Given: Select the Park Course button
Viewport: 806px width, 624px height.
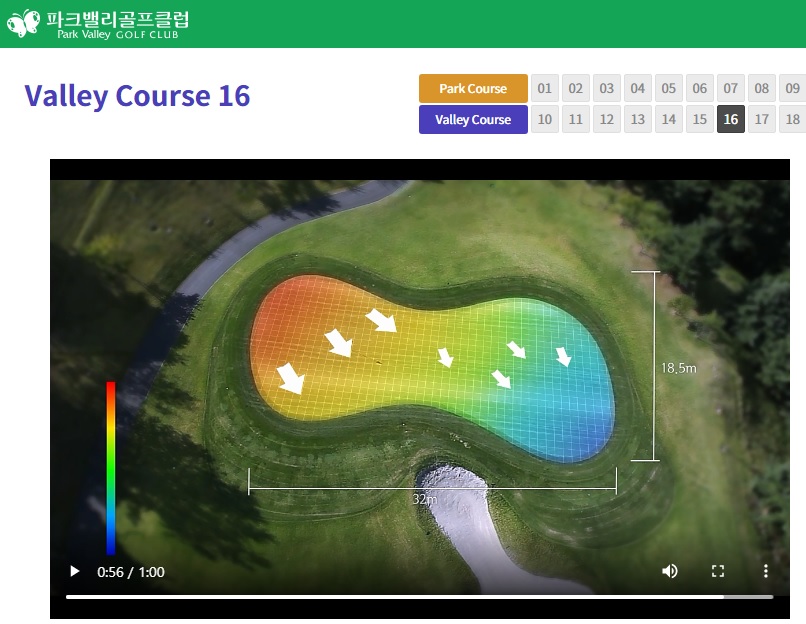Looking at the screenshot, I should coord(473,88).
